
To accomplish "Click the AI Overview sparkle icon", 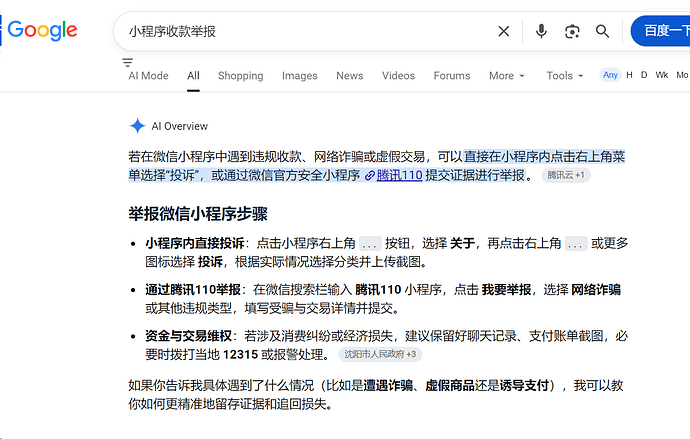I will coord(137,126).
